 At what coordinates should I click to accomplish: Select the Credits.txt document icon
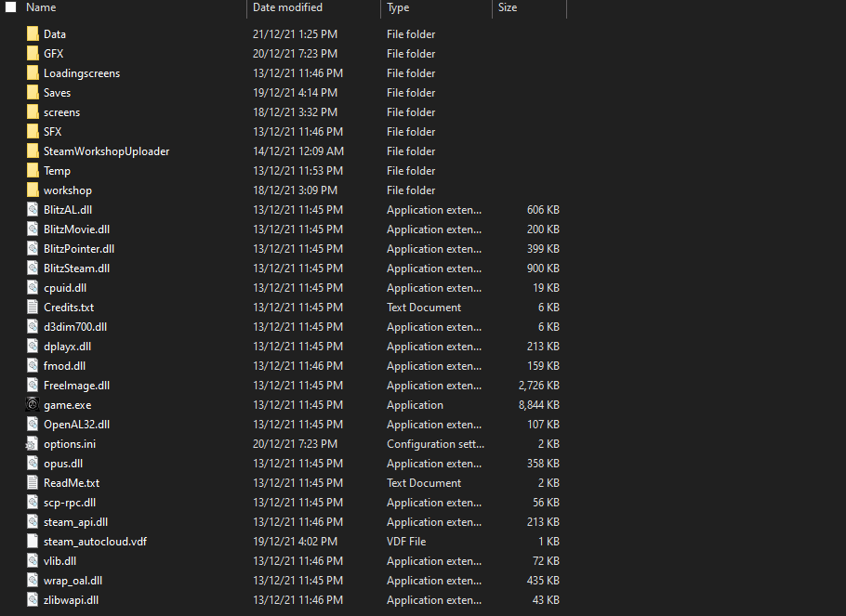click(x=33, y=308)
